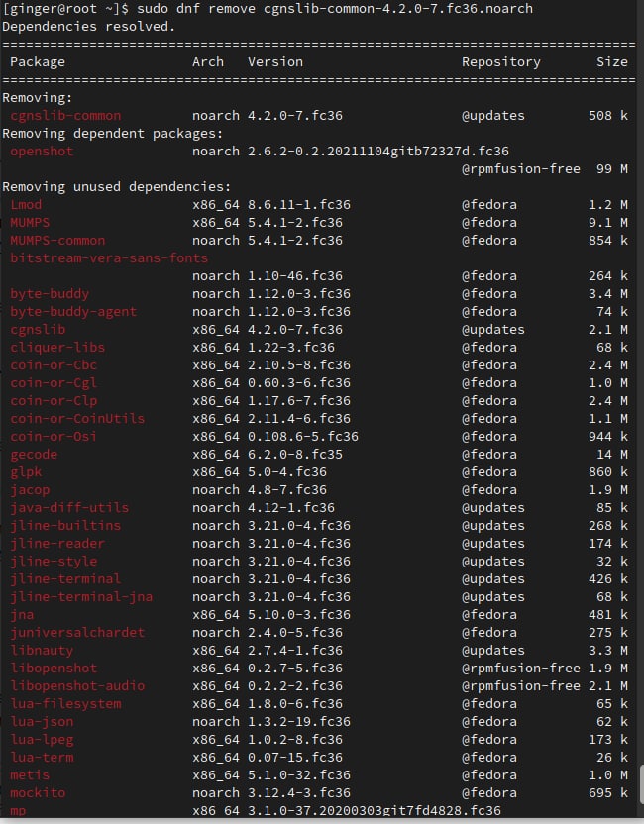The width and height of the screenshot is (644, 824).
Task: Click the mockito package name
Action: (x=38, y=793)
